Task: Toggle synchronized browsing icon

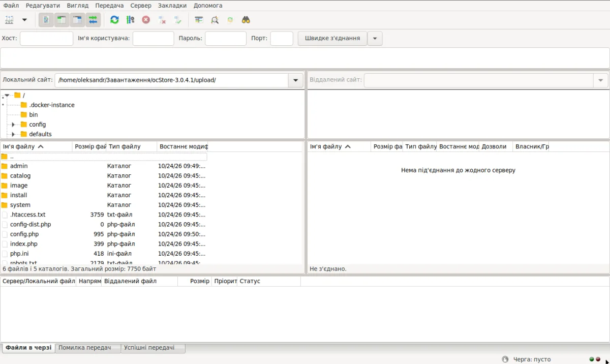Action: click(x=230, y=20)
